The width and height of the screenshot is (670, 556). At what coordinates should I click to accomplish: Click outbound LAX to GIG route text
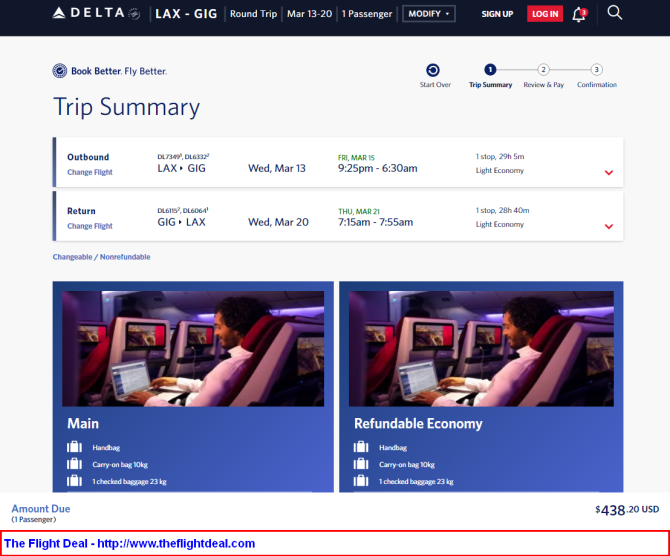pos(181,168)
